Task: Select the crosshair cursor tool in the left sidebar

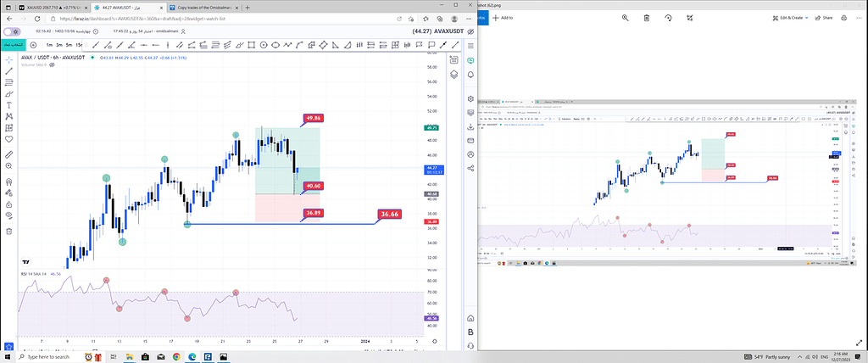Action: (8, 60)
